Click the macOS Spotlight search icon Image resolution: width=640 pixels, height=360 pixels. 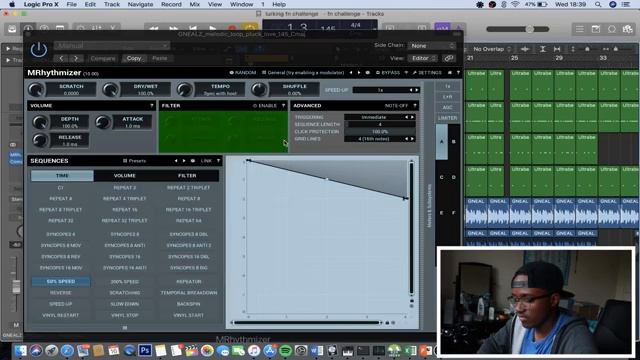coord(598,4)
